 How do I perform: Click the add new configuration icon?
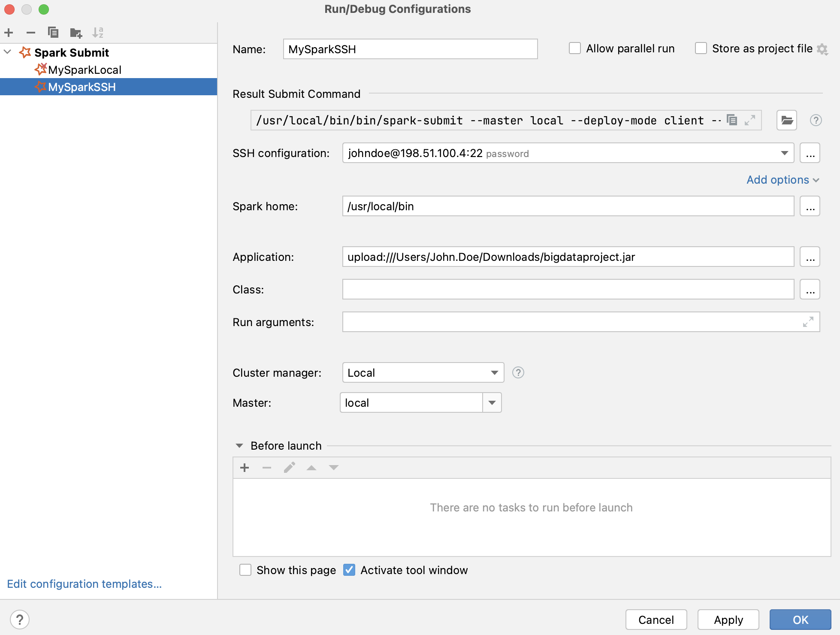tap(9, 31)
